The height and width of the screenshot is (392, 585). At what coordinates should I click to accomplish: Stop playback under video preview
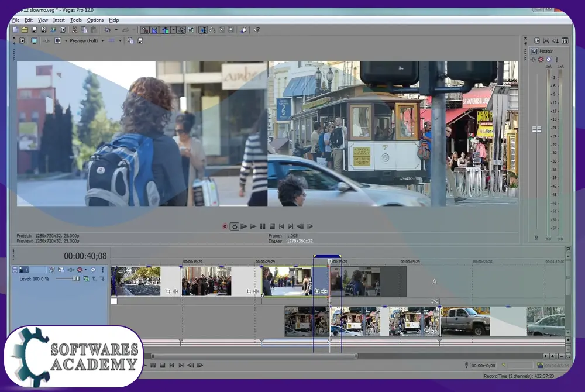click(x=272, y=226)
